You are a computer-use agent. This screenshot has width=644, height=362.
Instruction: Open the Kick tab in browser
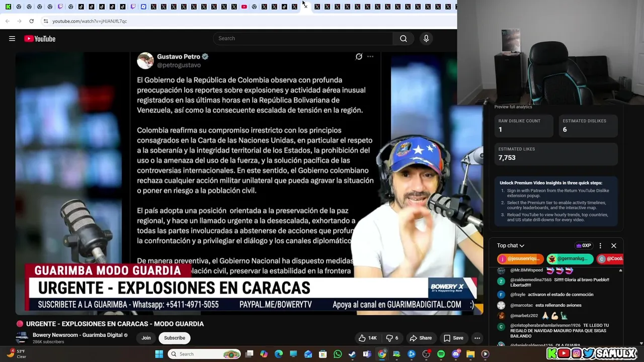[8, 7]
